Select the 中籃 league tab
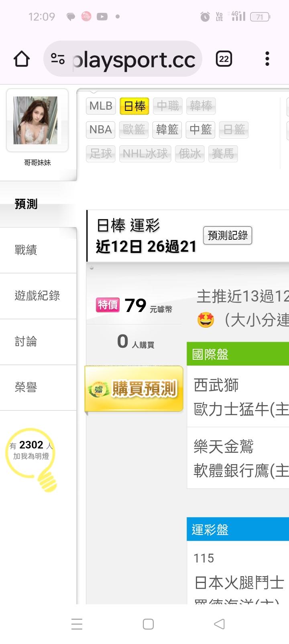 (201, 130)
